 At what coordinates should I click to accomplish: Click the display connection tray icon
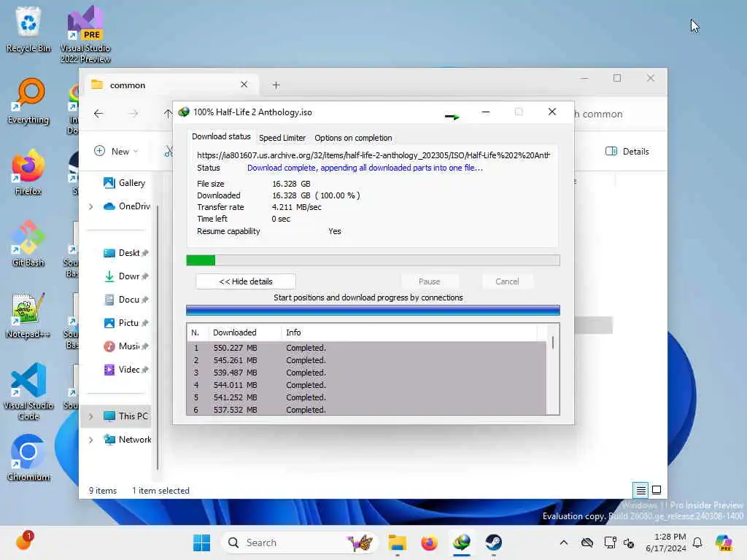610,542
